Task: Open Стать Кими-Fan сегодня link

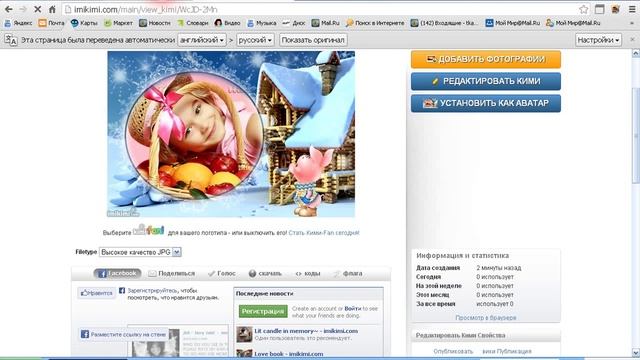Action: [x=324, y=233]
